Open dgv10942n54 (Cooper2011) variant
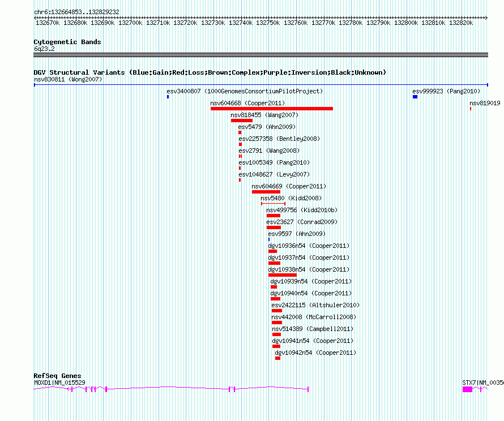504x421 pixels. tap(315, 353)
